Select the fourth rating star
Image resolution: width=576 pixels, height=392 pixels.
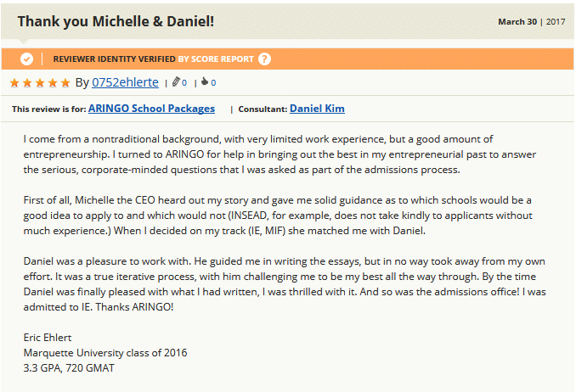(x=53, y=82)
